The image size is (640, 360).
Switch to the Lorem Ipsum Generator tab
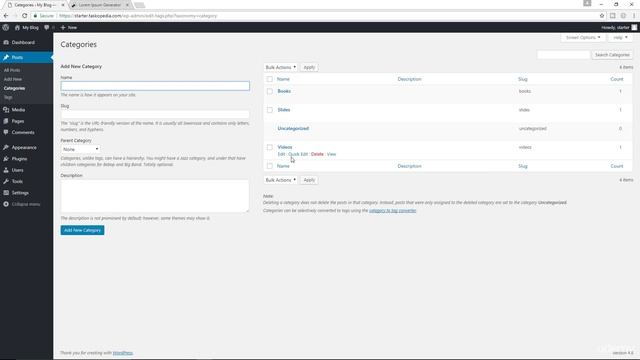(100, 5)
